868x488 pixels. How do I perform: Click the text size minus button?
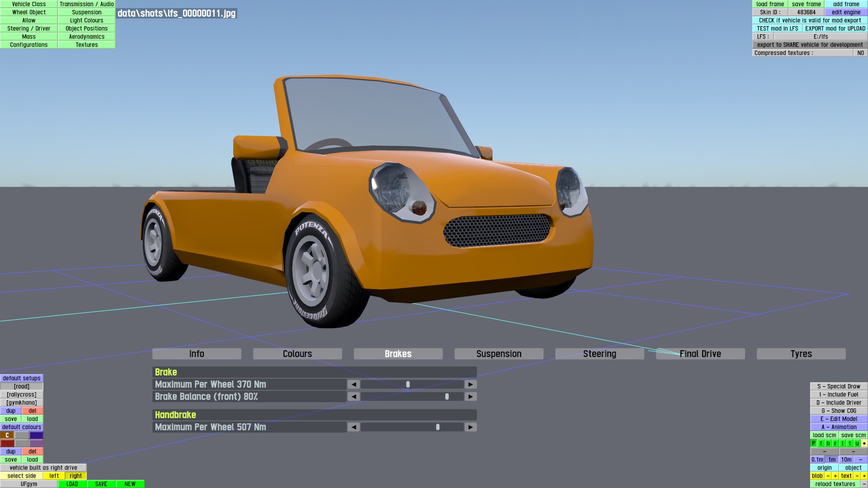857,476
